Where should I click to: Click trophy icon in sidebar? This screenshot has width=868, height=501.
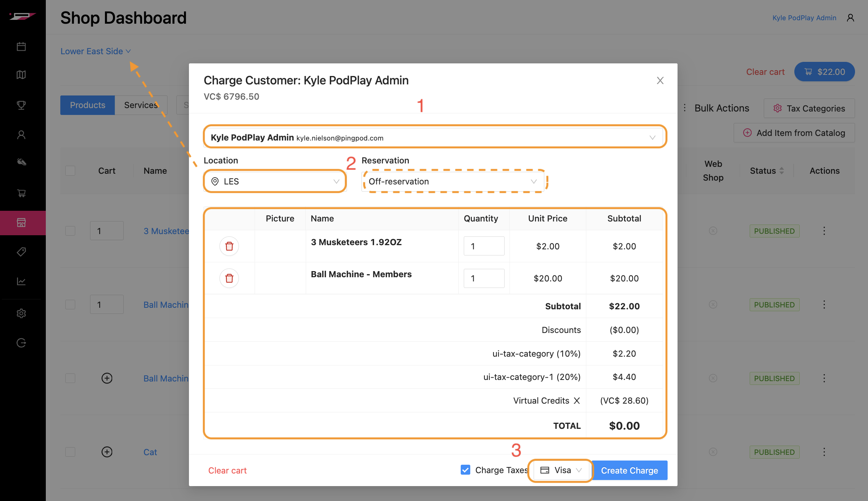coord(21,105)
